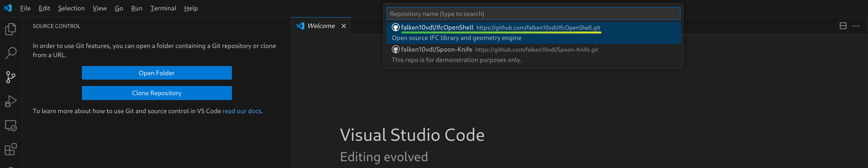Select the Source Control activity icon
Screen dimensions: 868x168
11,77
